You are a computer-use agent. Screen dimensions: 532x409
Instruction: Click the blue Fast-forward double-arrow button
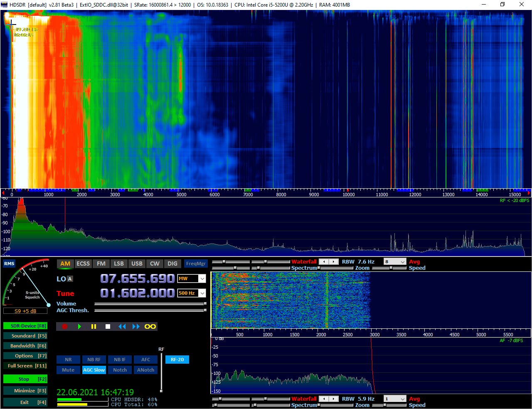pyautogui.click(x=136, y=326)
